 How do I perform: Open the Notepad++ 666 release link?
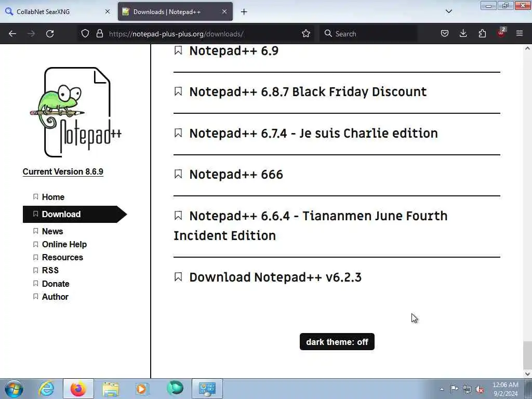click(236, 175)
